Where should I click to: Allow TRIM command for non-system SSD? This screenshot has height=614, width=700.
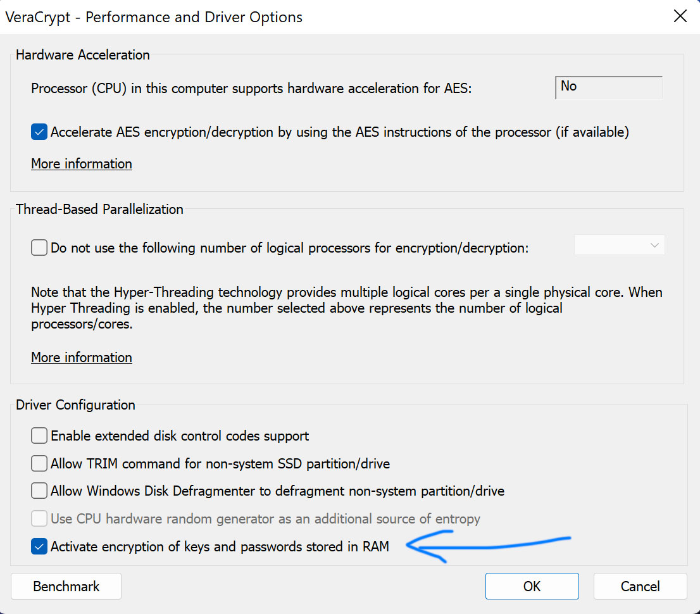click(39, 463)
